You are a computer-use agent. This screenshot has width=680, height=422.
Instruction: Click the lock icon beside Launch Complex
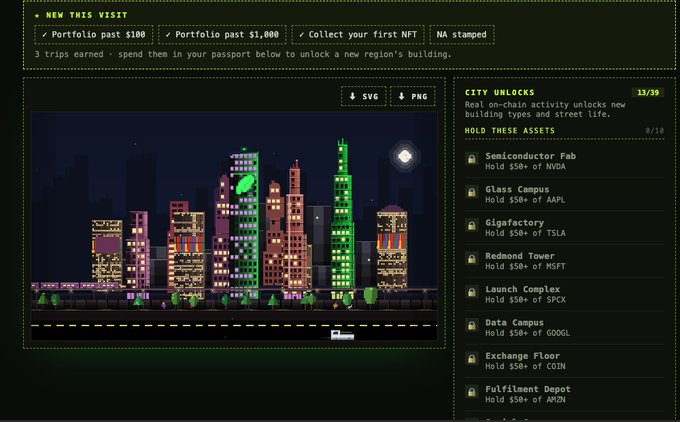click(471, 292)
